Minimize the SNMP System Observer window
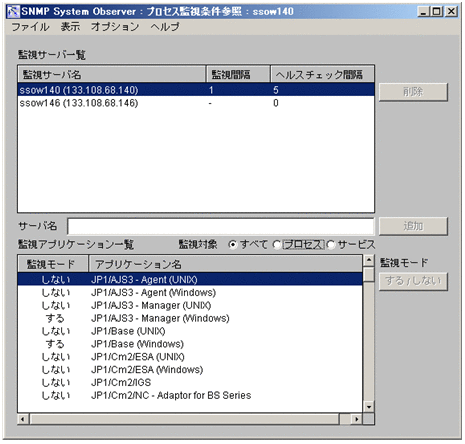The image size is (465, 444). point(423,12)
